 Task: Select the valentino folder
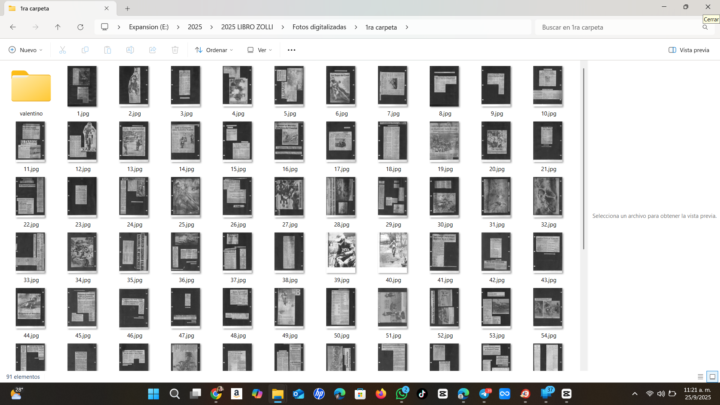pos(31,91)
